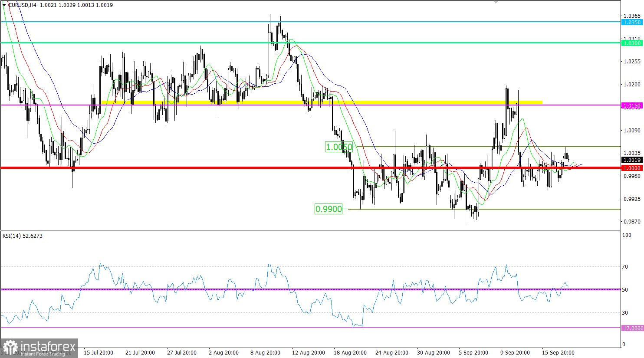Click the 0.9980 price axis value
Image resolution: width=644 pixels, height=358 pixels.
(x=631, y=176)
